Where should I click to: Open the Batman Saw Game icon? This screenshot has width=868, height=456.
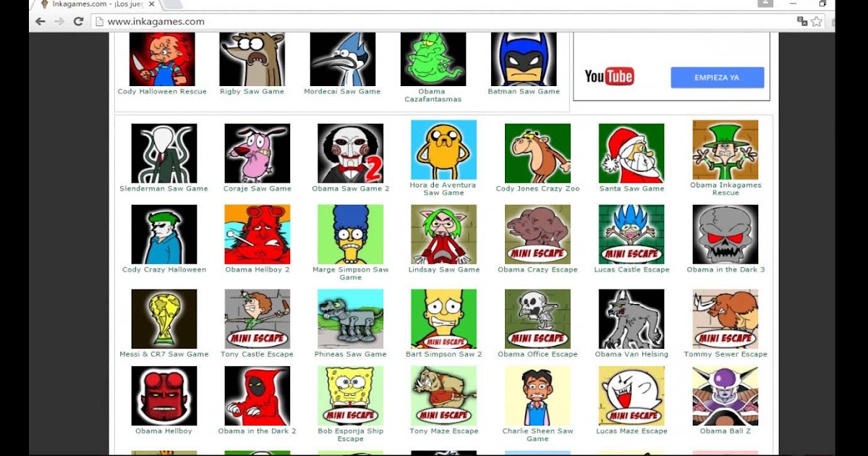524,59
